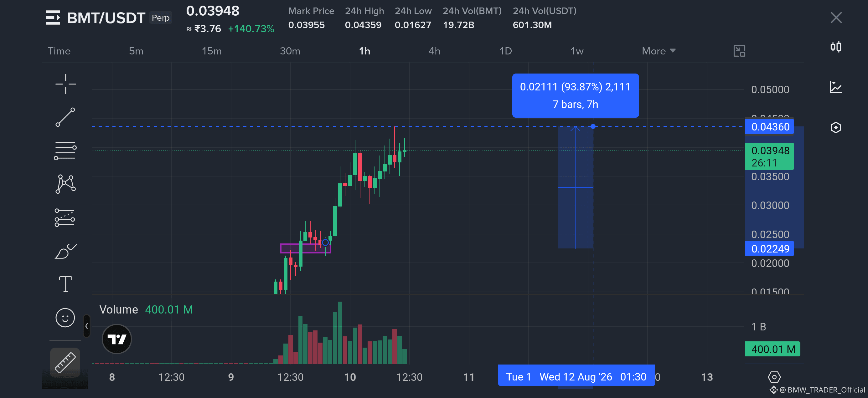Click the green current price 0.03948 label
The height and width of the screenshot is (398, 868).
(x=769, y=156)
